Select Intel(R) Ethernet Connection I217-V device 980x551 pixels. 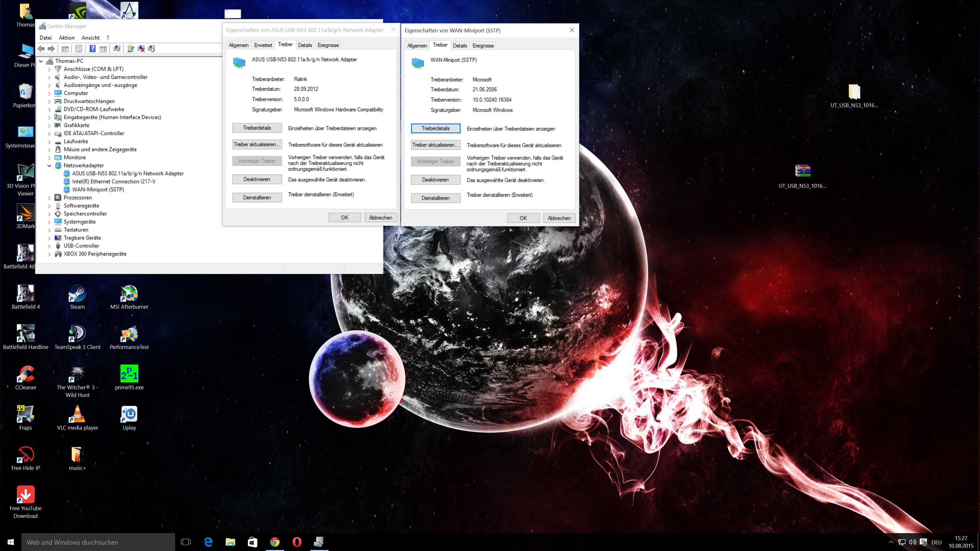tap(114, 181)
